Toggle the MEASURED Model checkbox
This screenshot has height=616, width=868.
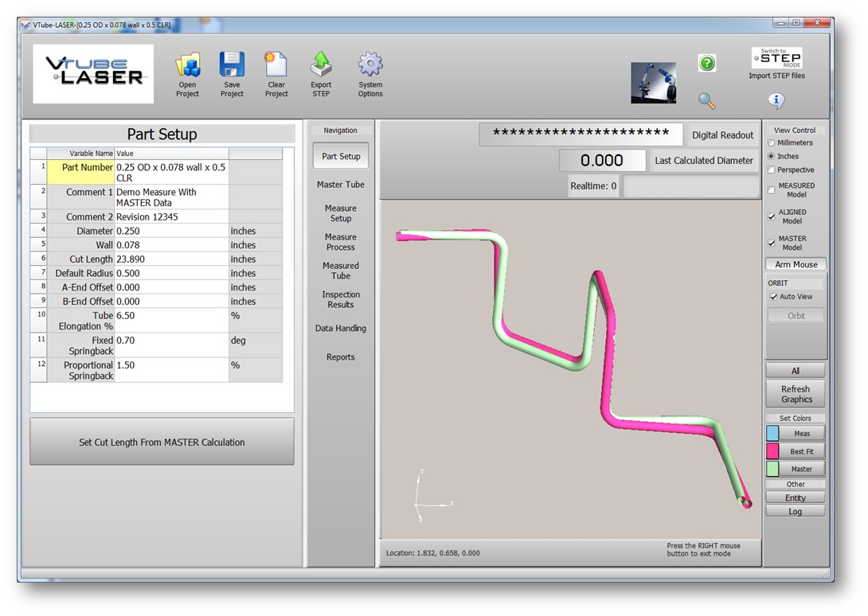point(771,190)
